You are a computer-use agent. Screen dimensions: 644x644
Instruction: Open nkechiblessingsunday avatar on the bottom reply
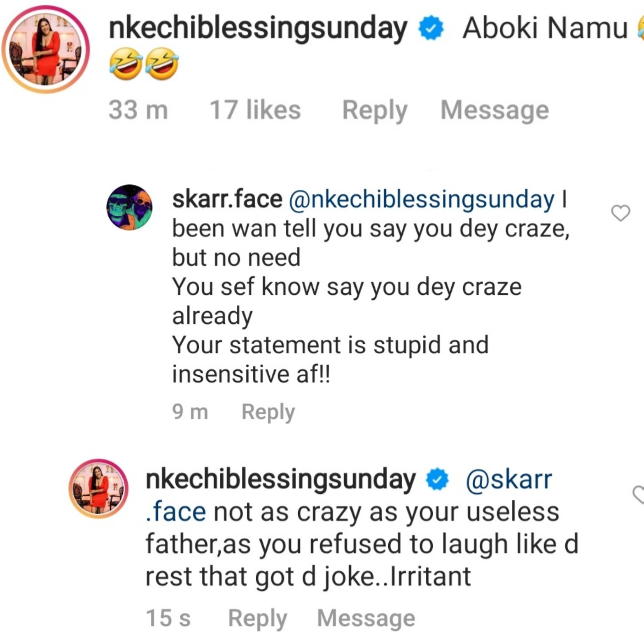coord(98,489)
